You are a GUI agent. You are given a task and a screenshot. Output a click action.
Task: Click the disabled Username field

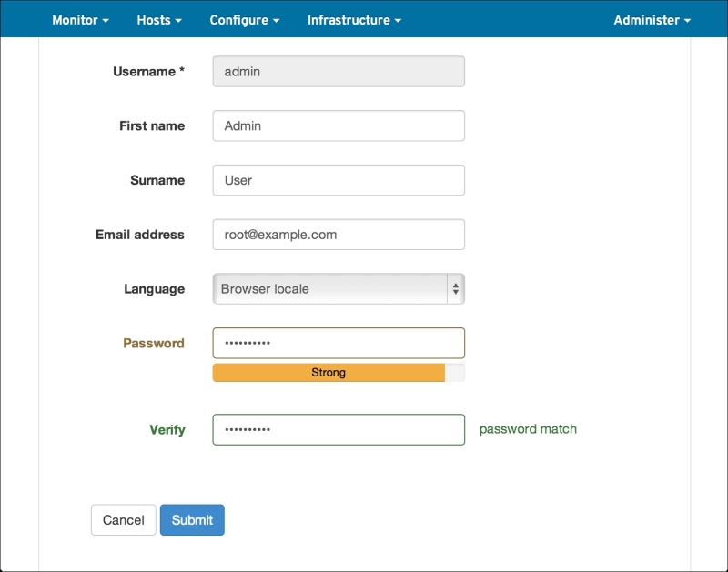pos(339,72)
